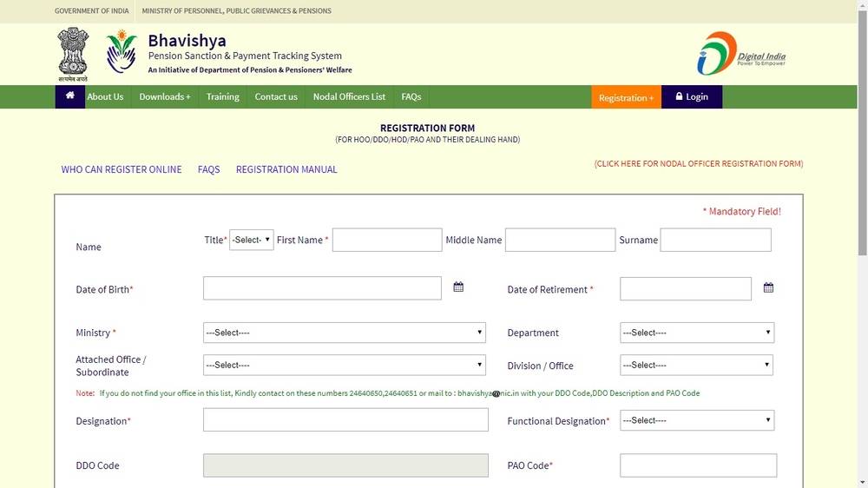
Task: Click the Indian national emblem logo
Action: [x=73, y=55]
